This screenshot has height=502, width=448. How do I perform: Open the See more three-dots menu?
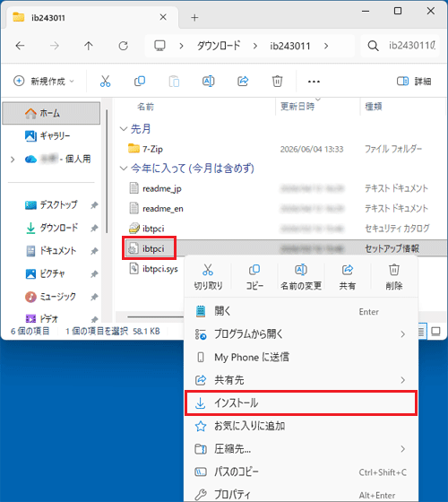click(x=314, y=82)
